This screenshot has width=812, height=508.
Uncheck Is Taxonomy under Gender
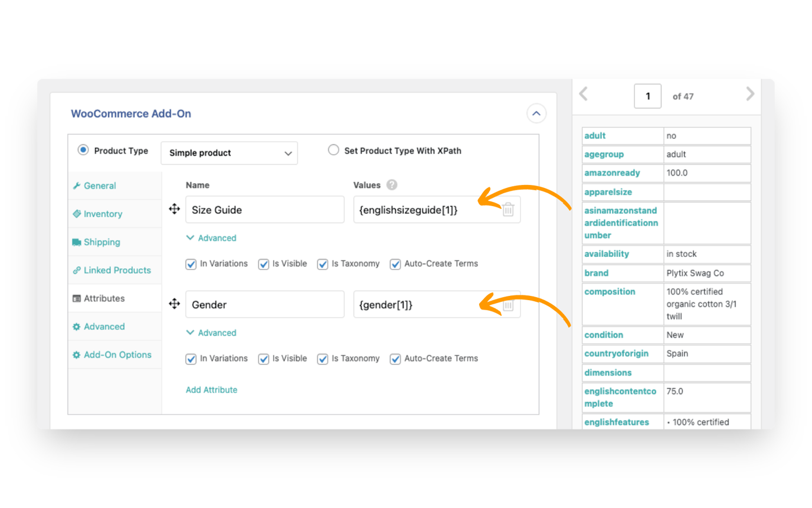tap(323, 359)
